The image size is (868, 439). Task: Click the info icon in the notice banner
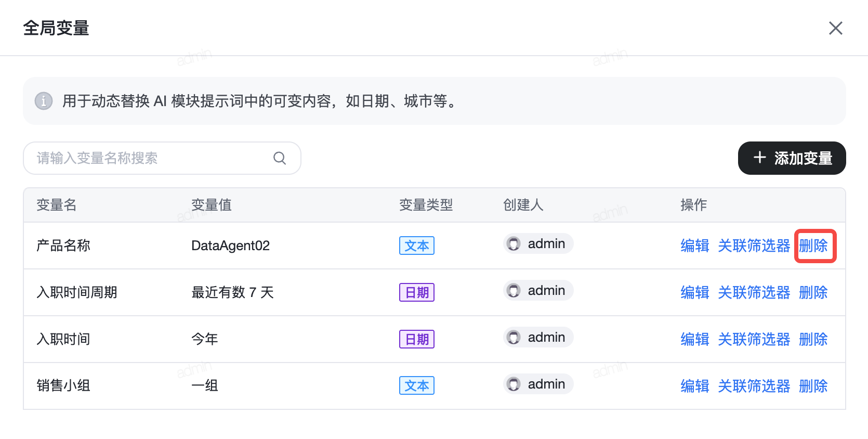point(44,101)
